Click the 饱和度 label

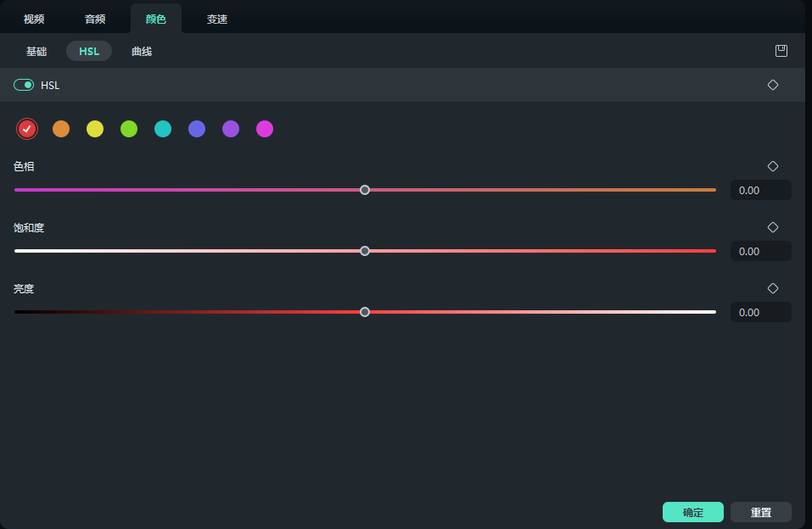[29, 227]
